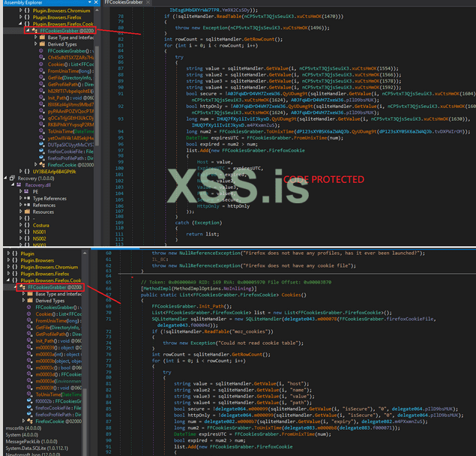Expand the Costura namespace
The height and width of the screenshot is (456, 476).
pyautogui.click(x=20, y=225)
